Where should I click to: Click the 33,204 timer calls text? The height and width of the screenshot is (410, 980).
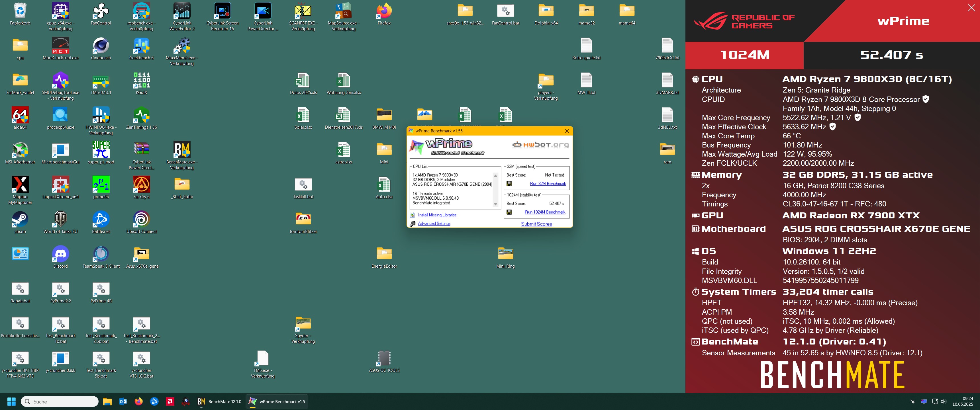point(828,292)
